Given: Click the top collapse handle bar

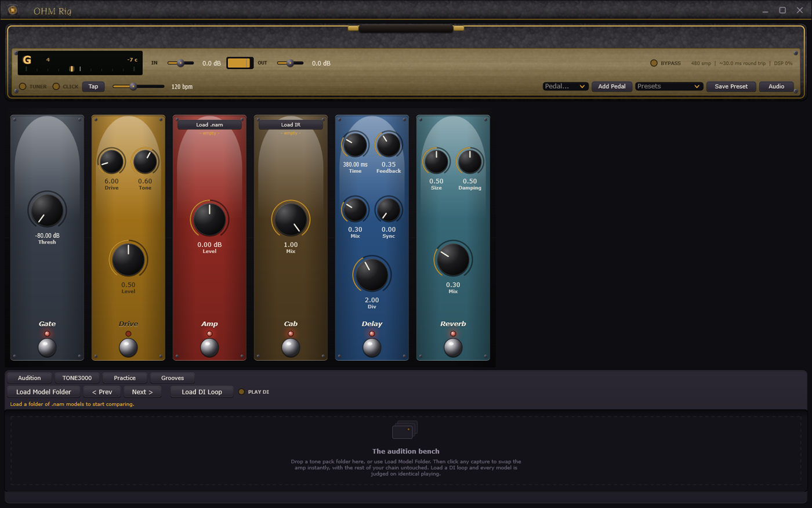Looking at the screenshot, I should 406,28.
